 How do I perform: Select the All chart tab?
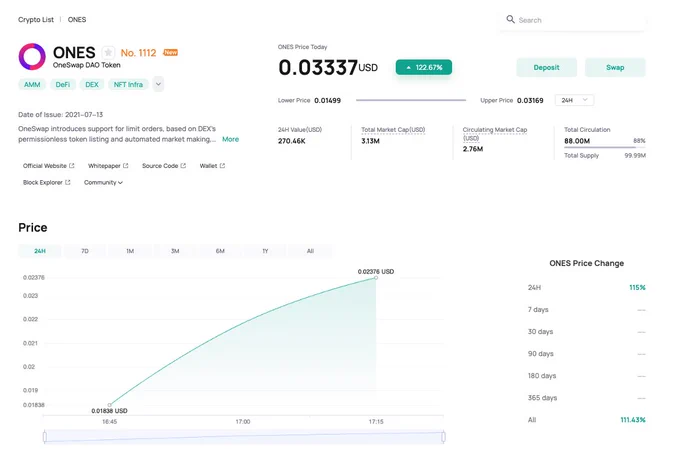[311, 251]
